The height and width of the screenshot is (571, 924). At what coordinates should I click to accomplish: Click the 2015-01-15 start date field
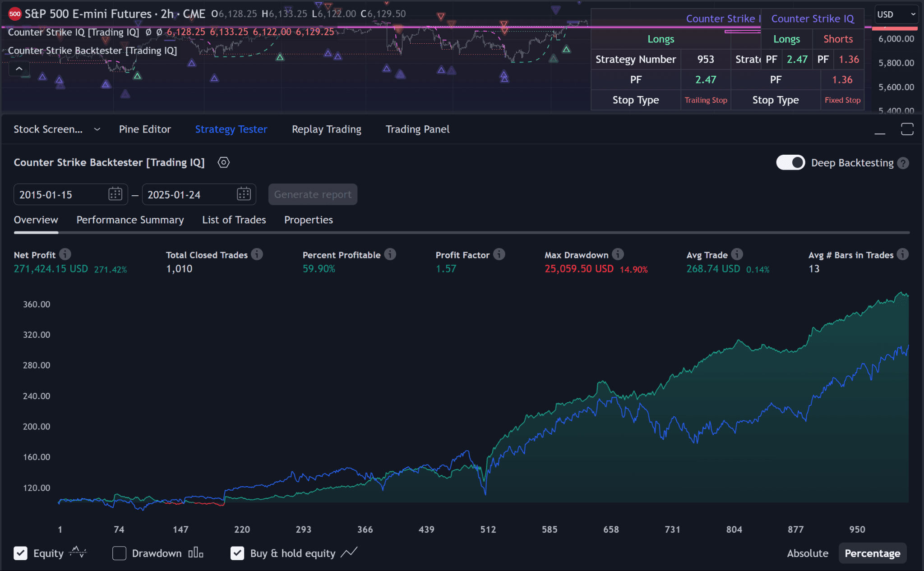pos(70,194)
